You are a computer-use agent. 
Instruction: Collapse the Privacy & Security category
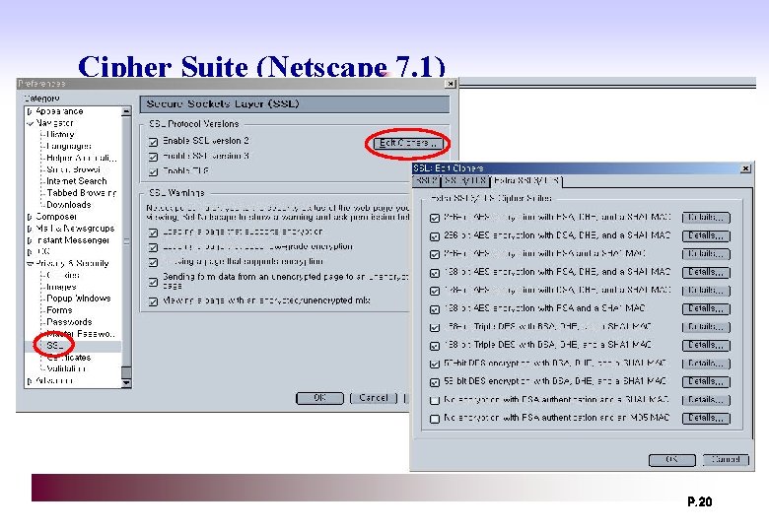[31, 264]
